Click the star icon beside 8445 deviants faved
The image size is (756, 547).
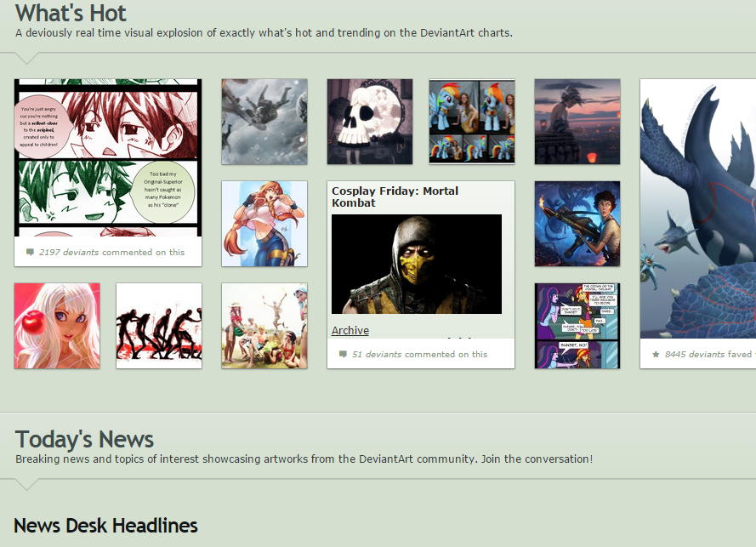[x=656, y=355]
